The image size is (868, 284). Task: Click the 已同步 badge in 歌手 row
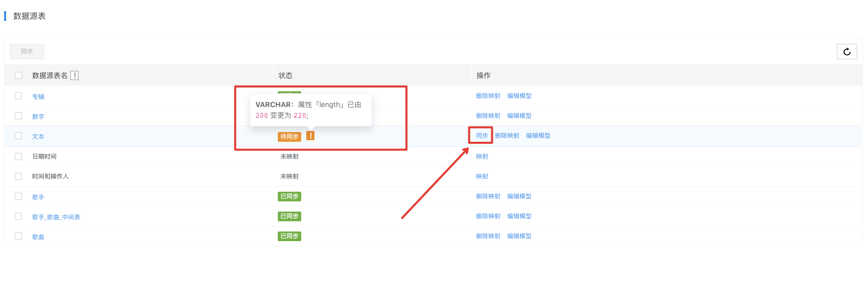click(290, 196)
